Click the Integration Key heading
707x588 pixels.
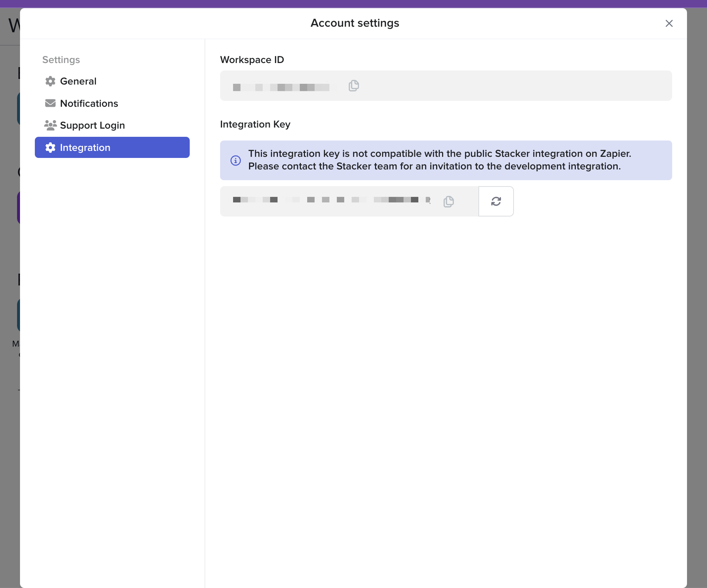click(x=255, y=124)
